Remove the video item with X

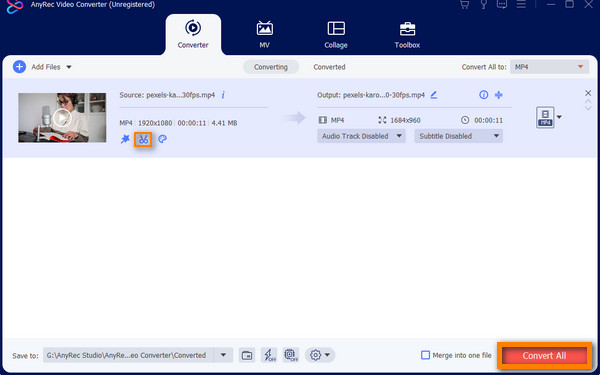(588, 93)
